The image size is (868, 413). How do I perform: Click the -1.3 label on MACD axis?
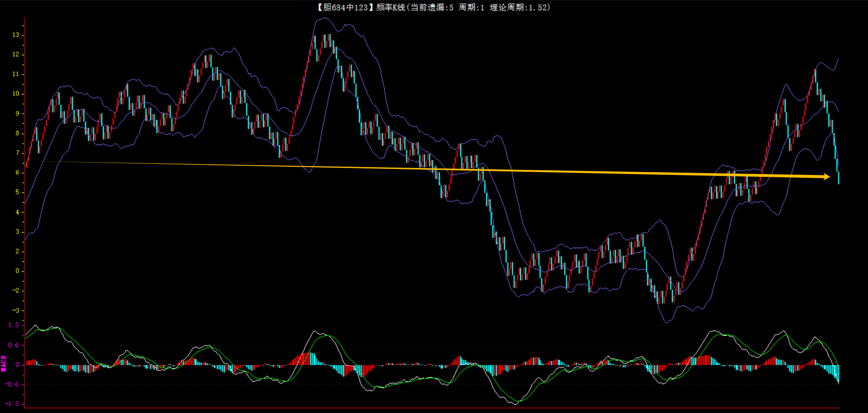pyautogui.click(x=12, y=404)
